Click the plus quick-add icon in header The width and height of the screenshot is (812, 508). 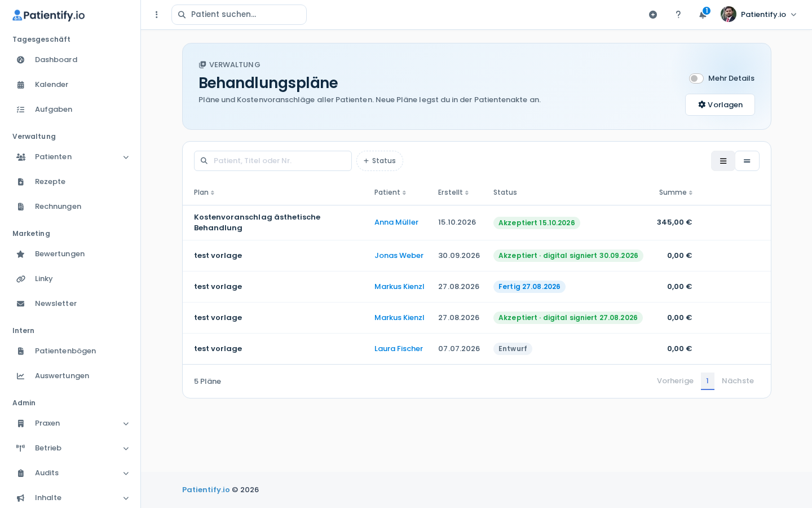click(653, 15)
